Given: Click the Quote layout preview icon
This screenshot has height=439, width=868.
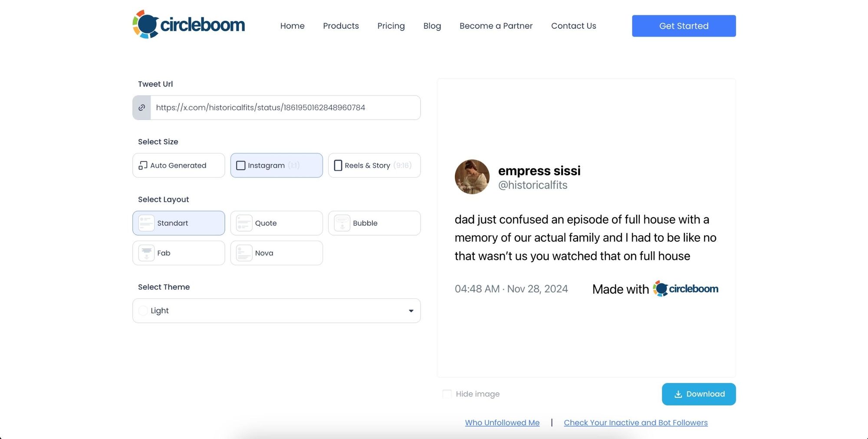Looking at the screenshot, I should pos(244,223).
